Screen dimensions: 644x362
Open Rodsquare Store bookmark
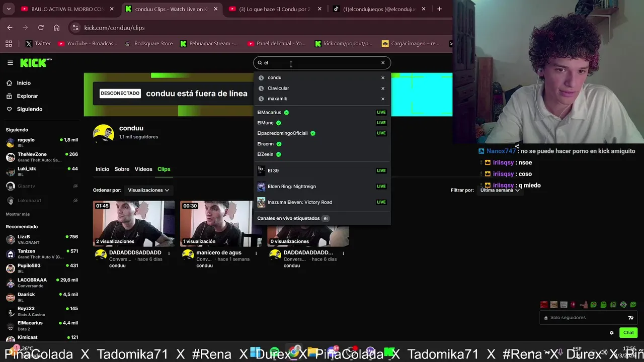coord(148,44)
